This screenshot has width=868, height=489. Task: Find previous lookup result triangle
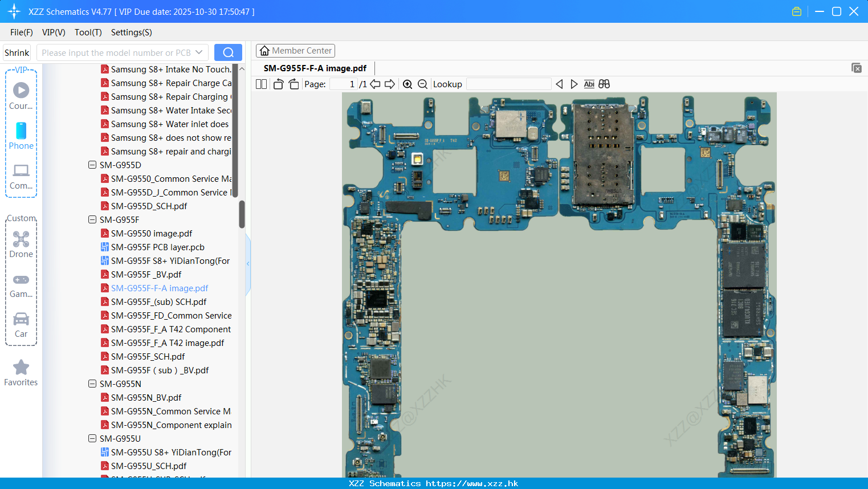(x=559, y=84)
